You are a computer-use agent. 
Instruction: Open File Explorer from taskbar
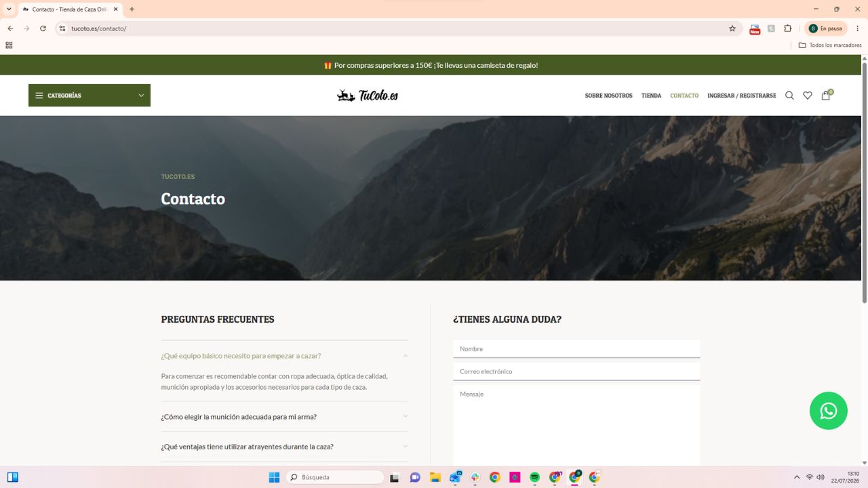pos(435,477)
